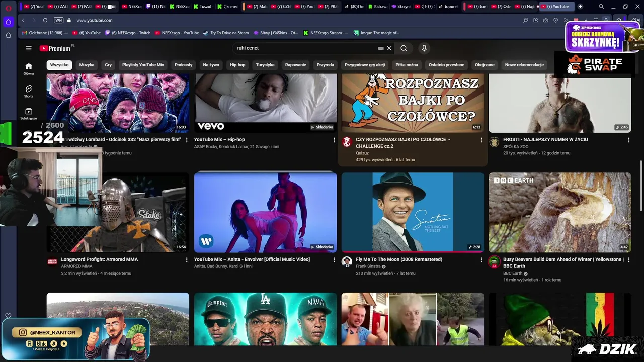Open Shorts in the sidebar
This screenshot has width=644, height=362.
[29, 91]
